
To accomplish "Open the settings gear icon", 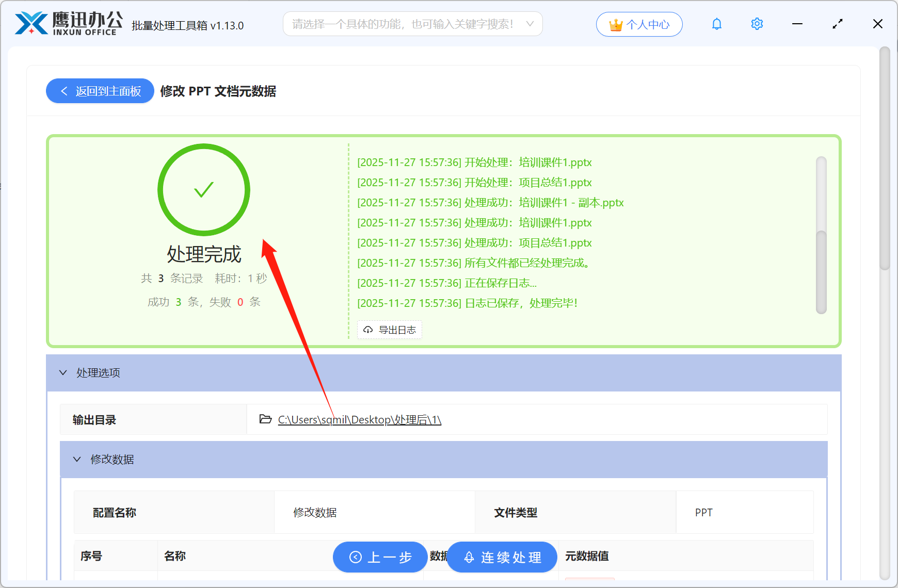I will pyautogui.click(x=757, y=24).
